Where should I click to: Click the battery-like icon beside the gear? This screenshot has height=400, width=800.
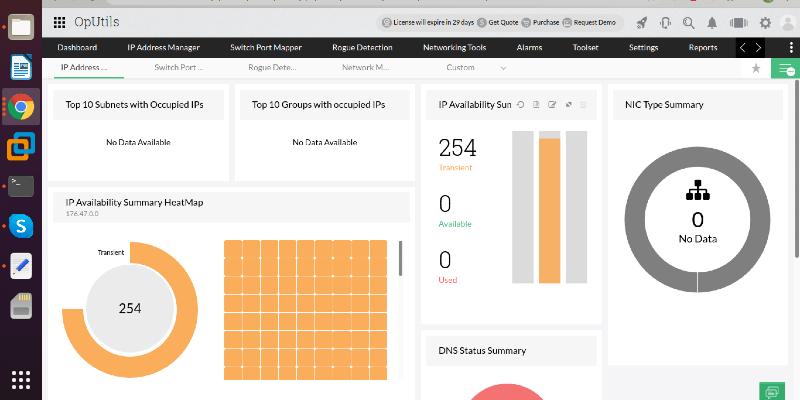(x=738, y=22)
